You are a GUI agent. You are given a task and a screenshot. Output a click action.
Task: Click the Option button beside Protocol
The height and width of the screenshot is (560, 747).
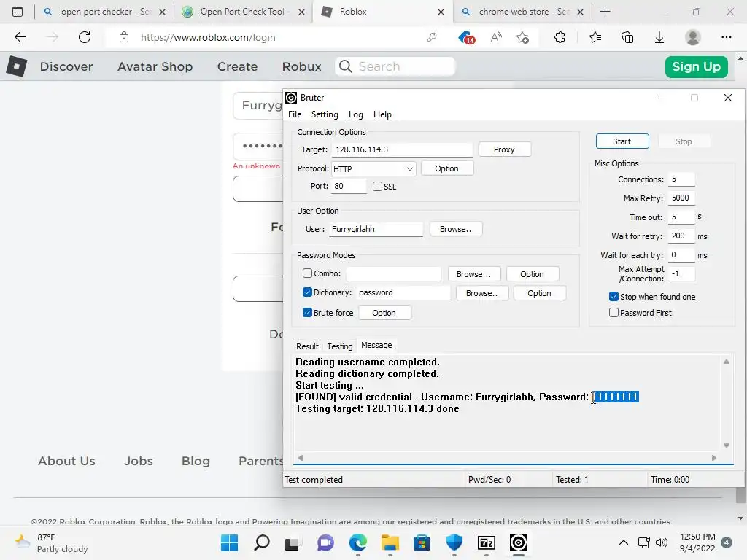click(x=447, y=168)
